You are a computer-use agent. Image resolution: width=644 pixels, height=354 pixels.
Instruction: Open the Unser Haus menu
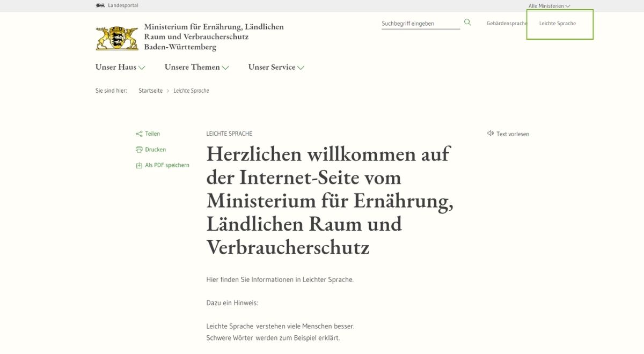pos(115,67)
